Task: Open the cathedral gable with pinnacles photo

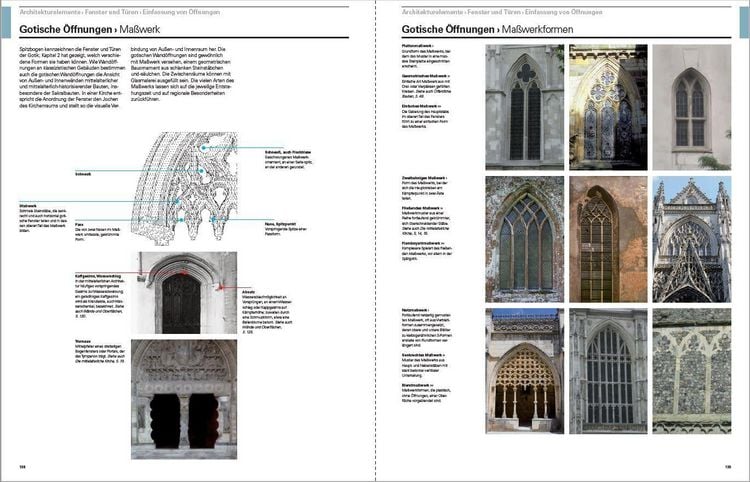Action: coord(692,239)
